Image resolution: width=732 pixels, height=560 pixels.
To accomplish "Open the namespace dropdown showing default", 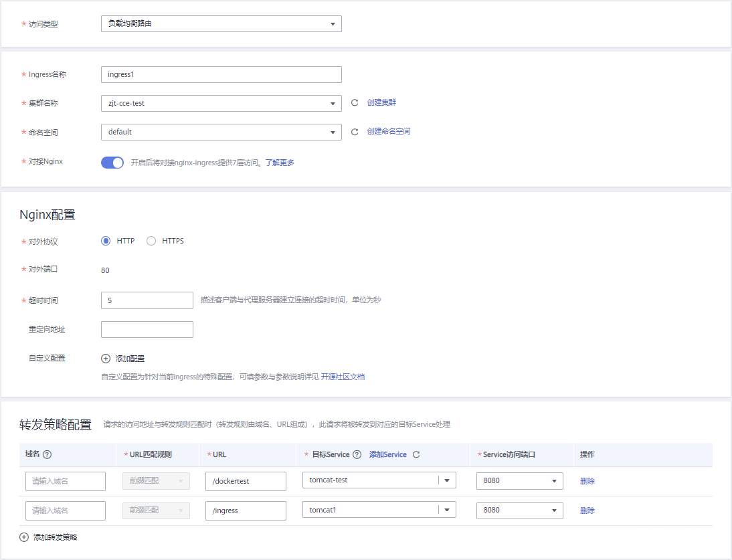I will point(221,132).
